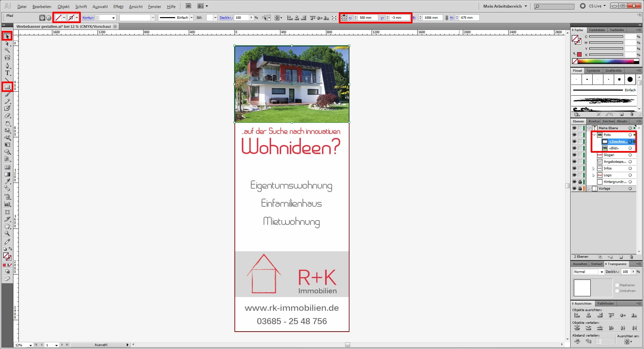Select the Zoom tool in the toolbox
Screen dimensions: 644x349
pos(7,233)
